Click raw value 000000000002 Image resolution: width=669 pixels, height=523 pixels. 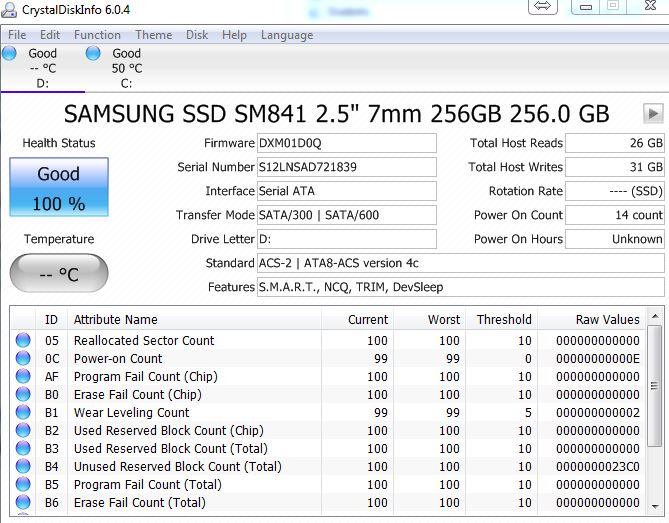click(598, 413)
